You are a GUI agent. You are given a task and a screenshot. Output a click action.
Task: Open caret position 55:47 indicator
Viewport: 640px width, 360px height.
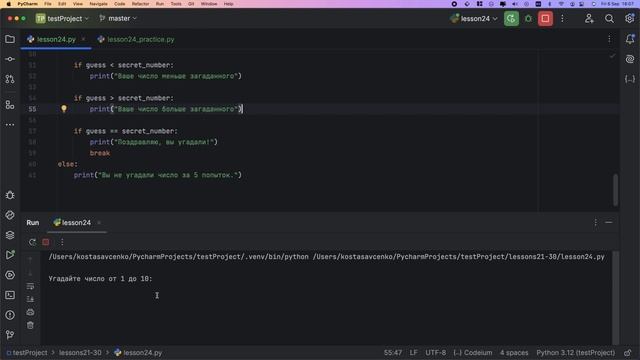tap(393, 353)
